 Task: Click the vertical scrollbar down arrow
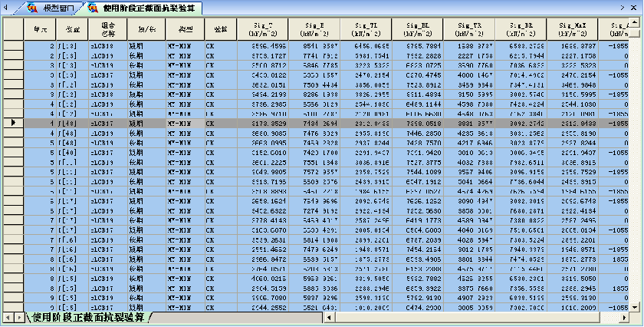[635, 307]
